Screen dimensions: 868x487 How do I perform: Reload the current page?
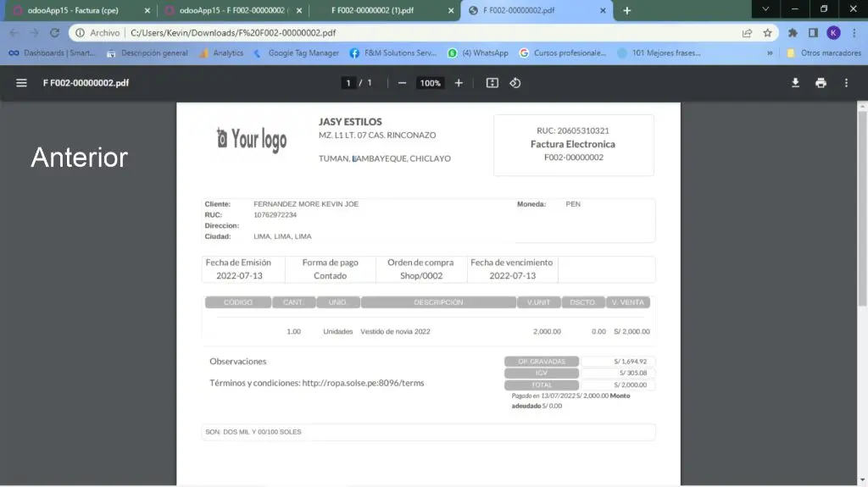pos(55,33)
